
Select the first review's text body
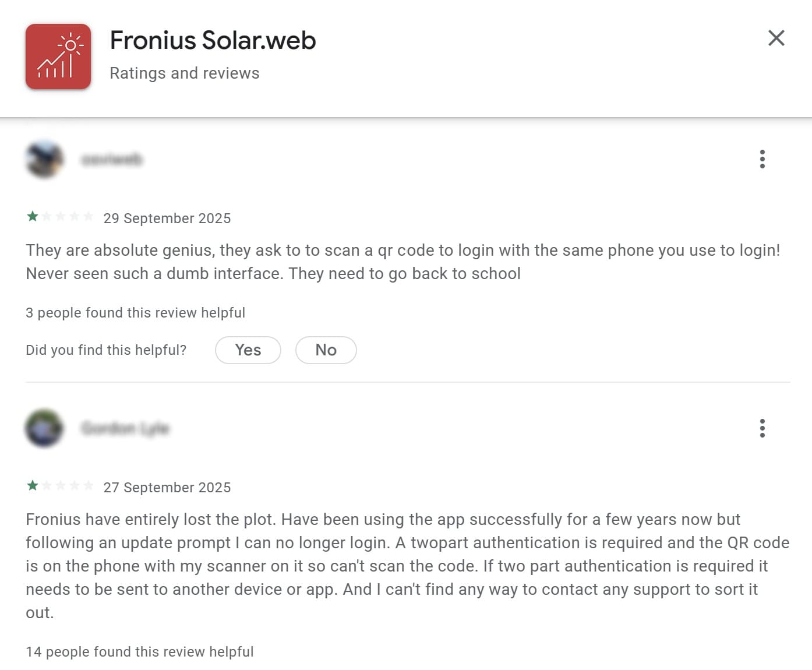[406, 262]
